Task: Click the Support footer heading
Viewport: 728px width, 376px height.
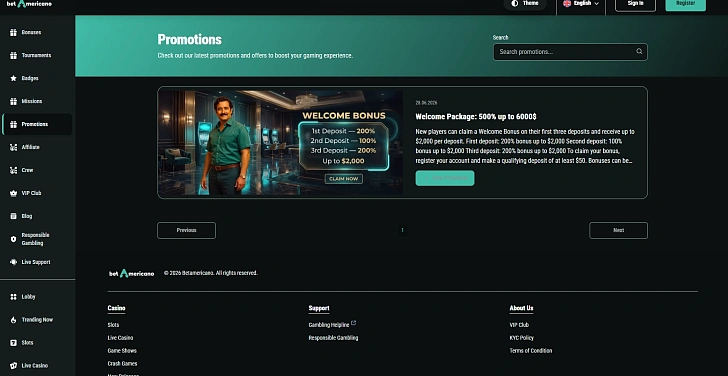Action: [319, 308]
